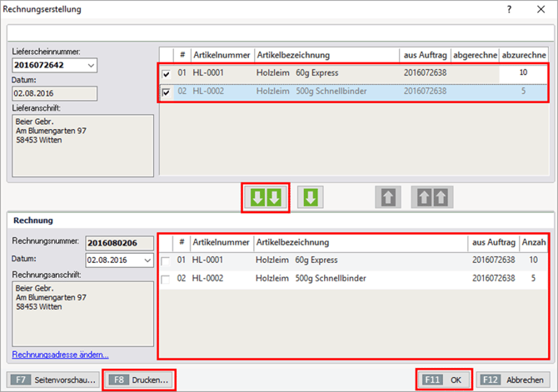Image resolution: width=558 pixels, height=392 pixels.
Task: Click the Artikelnummer column header in invoice table
Action: tap(222, 242)
